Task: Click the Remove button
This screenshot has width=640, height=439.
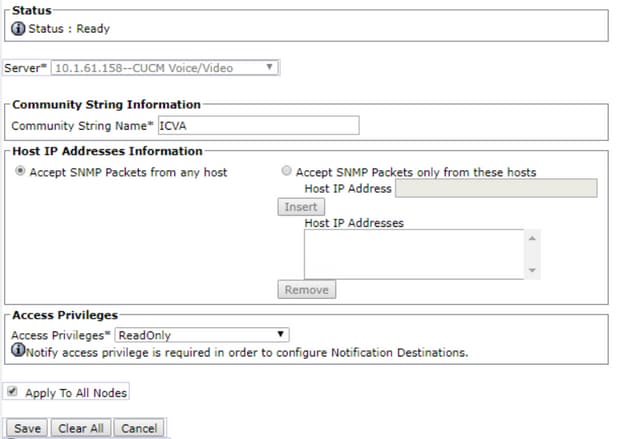Action: coord(307,290)
